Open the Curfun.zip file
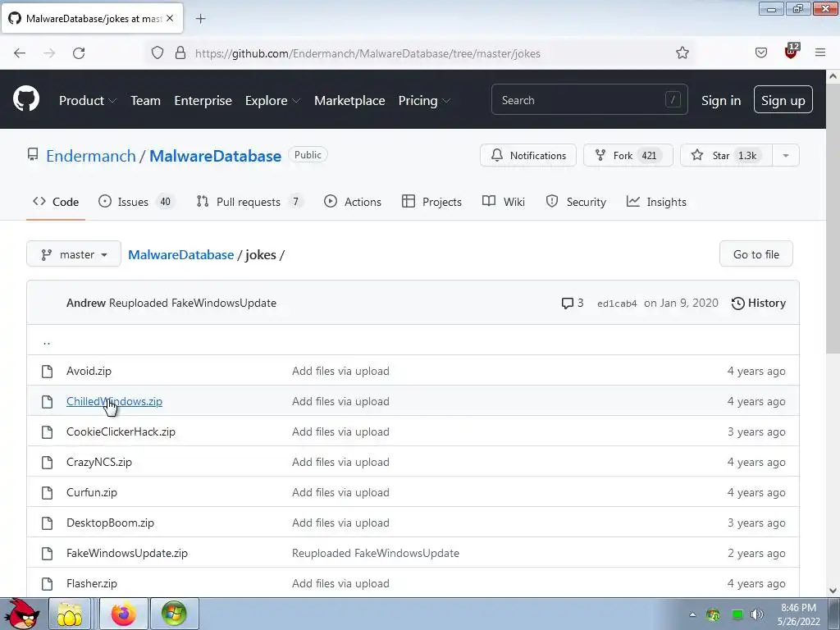This screenshot has width=840, height=630. pyautogui.click(x=92, y=493)
